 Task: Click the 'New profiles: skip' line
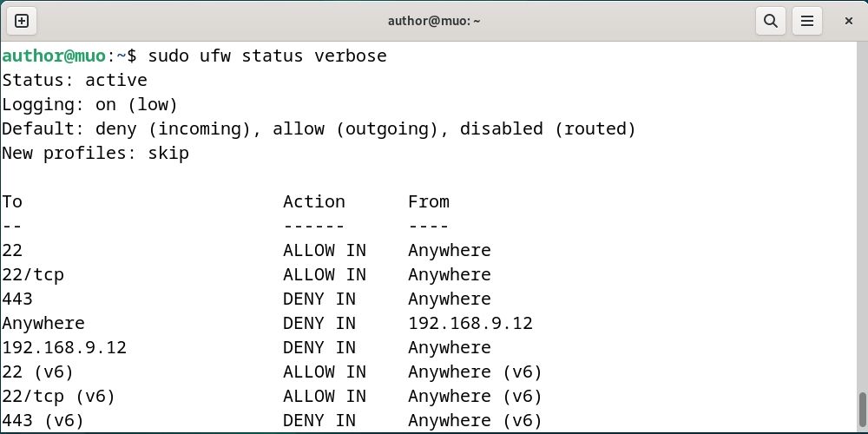95,154
